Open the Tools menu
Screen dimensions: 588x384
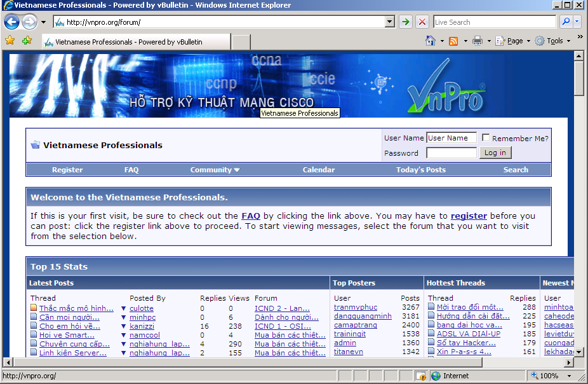tap(553, 41)
